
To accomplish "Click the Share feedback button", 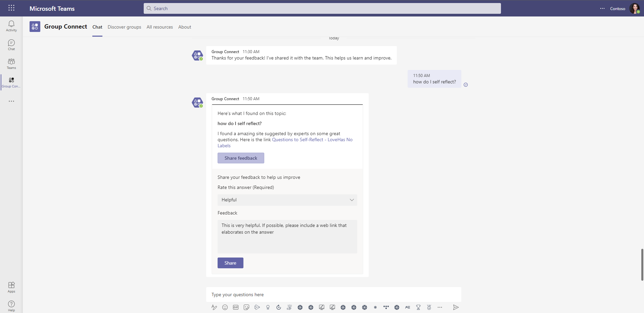I will 241,158.
